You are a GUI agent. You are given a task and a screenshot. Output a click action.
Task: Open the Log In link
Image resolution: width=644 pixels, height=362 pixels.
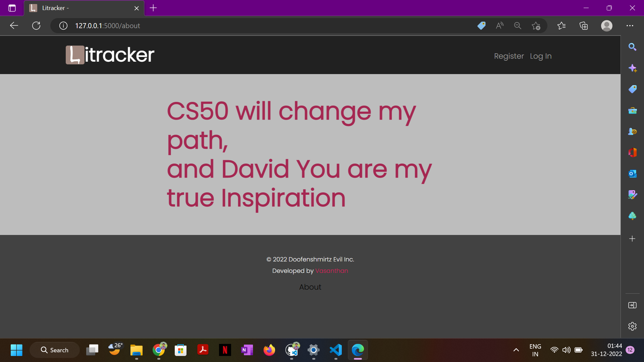pyautogui.click(x=540, y=56)
